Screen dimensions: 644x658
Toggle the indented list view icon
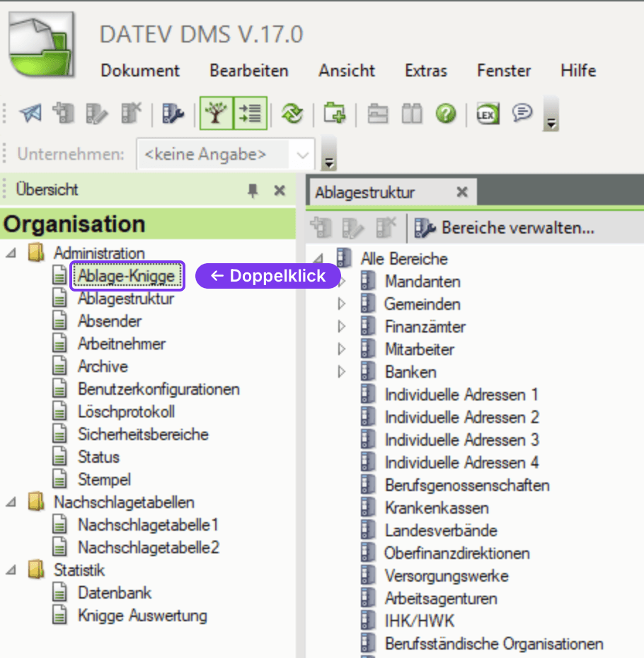tap(251, 113)
